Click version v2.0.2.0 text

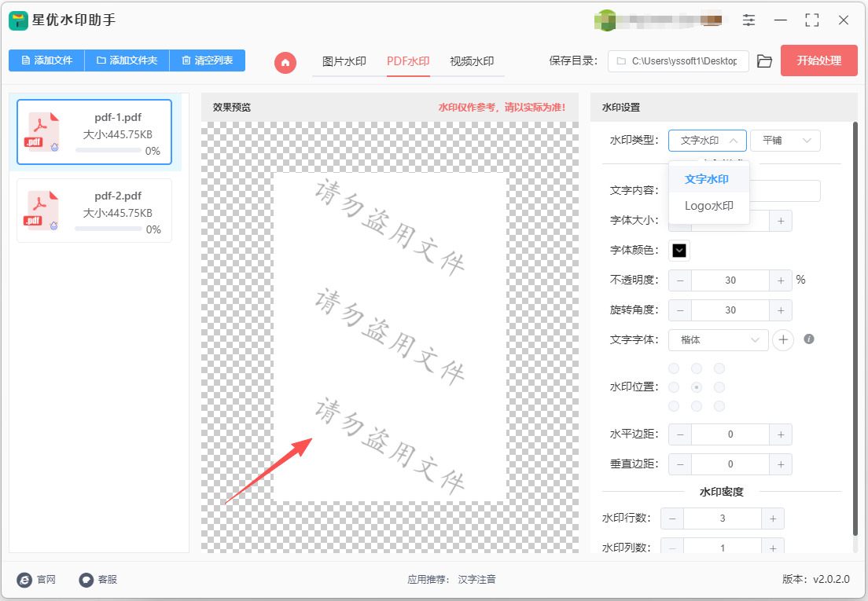[x=815, y=580]
